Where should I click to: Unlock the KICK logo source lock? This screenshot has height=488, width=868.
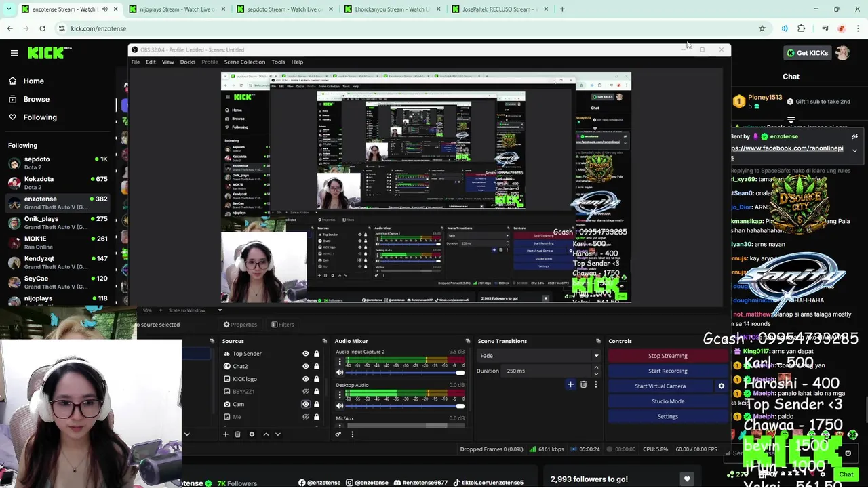pos(316,379)
